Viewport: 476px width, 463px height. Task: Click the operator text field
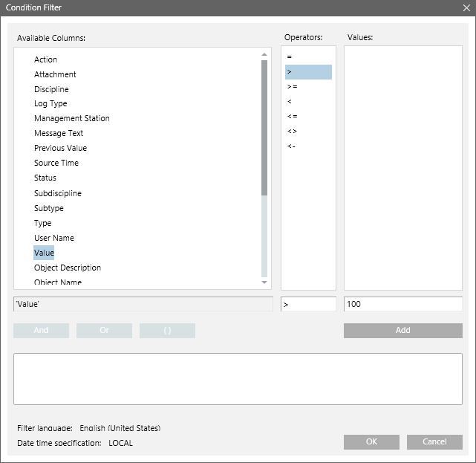(308, 304)
